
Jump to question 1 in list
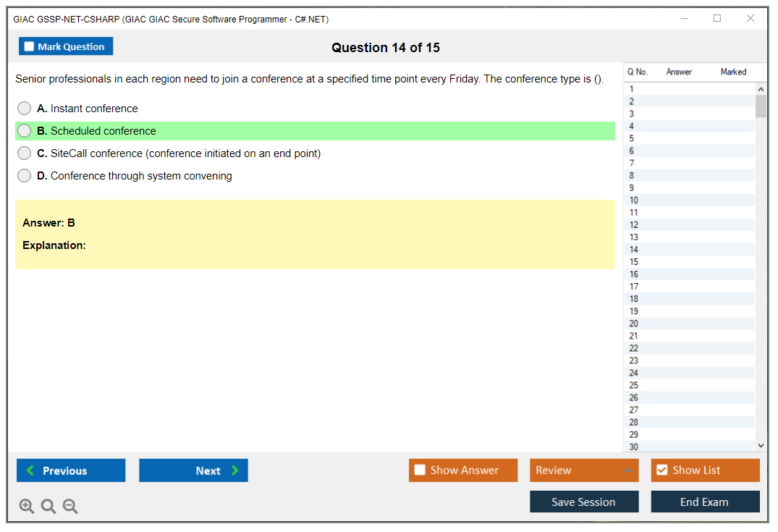(x=632, y=89)
